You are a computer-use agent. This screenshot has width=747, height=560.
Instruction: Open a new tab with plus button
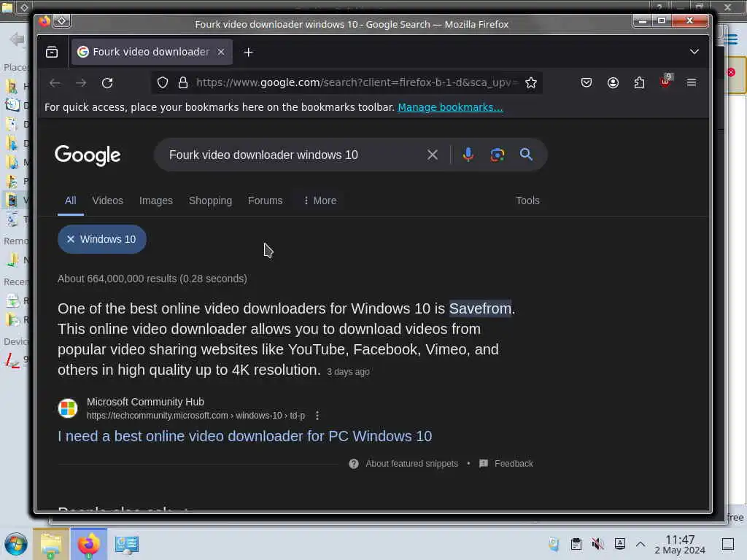248,52
